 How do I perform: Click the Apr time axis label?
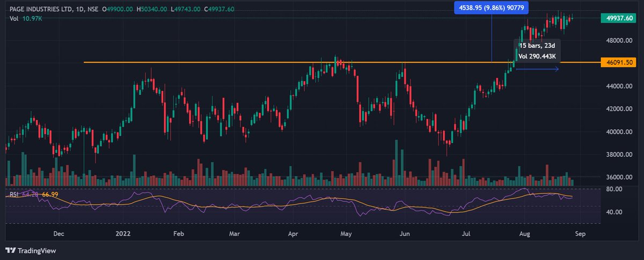click(293, 234)
